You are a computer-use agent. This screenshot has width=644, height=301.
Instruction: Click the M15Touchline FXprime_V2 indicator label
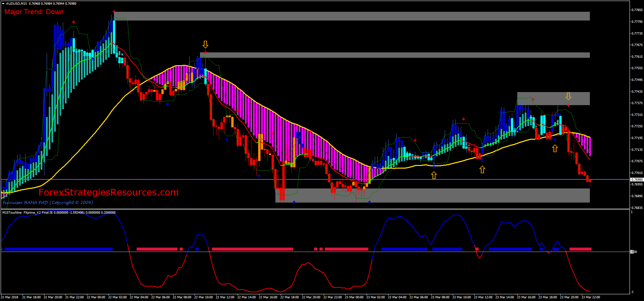[x=59, y=213]
